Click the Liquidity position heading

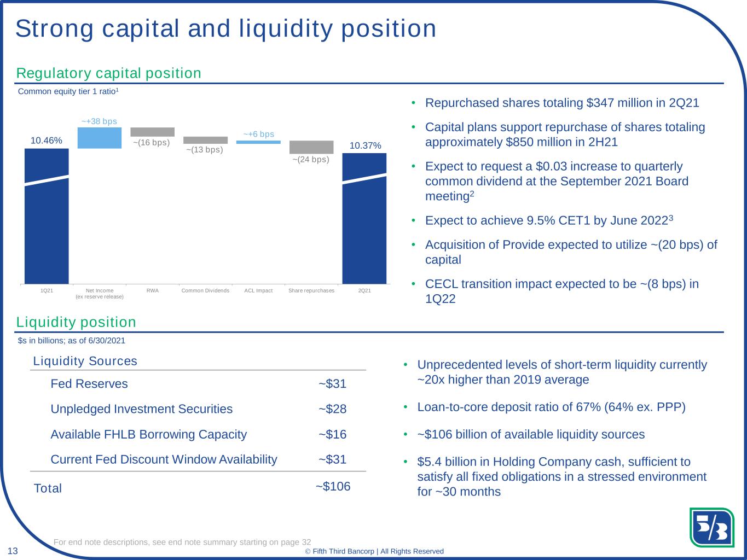(76, 322)
